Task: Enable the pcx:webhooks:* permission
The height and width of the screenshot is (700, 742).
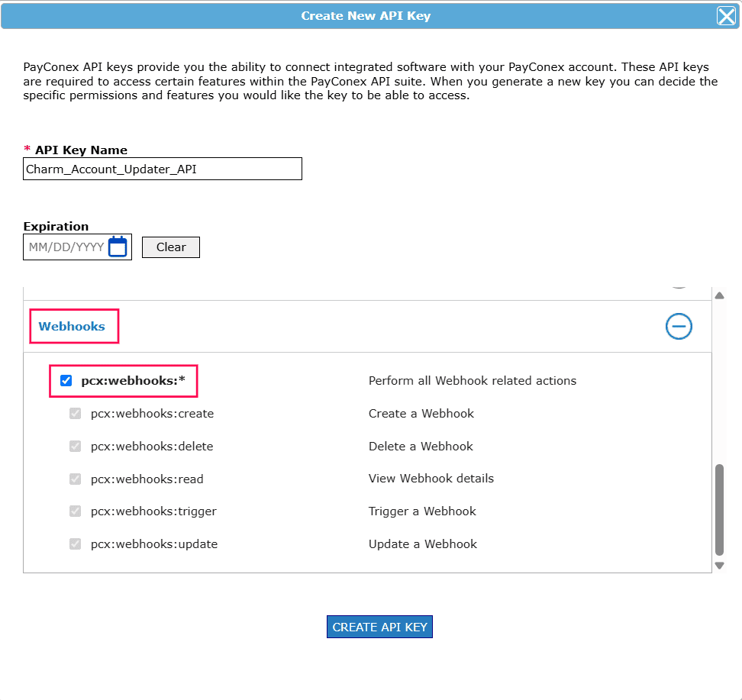Action: click(x=66, y=379)
